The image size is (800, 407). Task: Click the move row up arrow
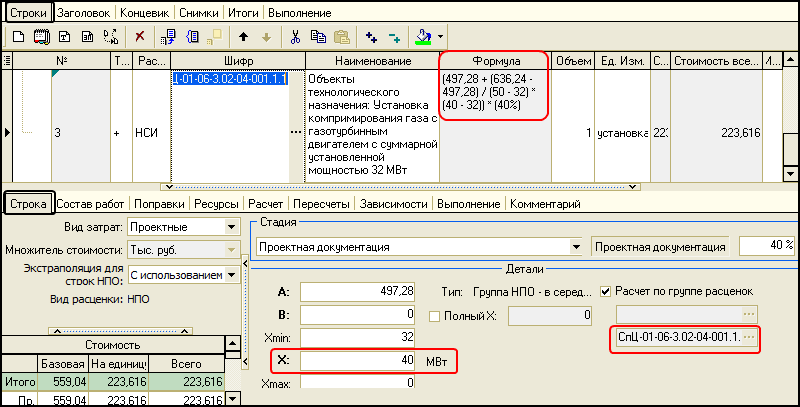(x=243, y=37)
